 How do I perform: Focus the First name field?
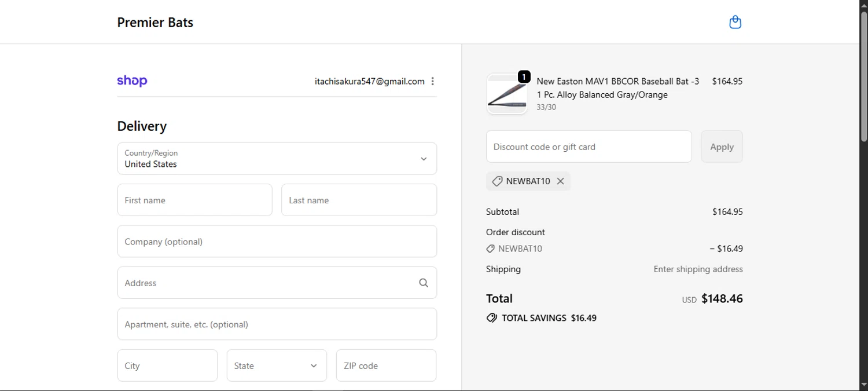tap(194, 200)
